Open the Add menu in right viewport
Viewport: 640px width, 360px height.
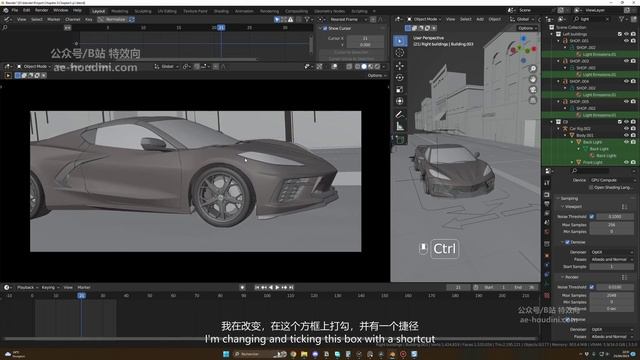pos(480,19)
